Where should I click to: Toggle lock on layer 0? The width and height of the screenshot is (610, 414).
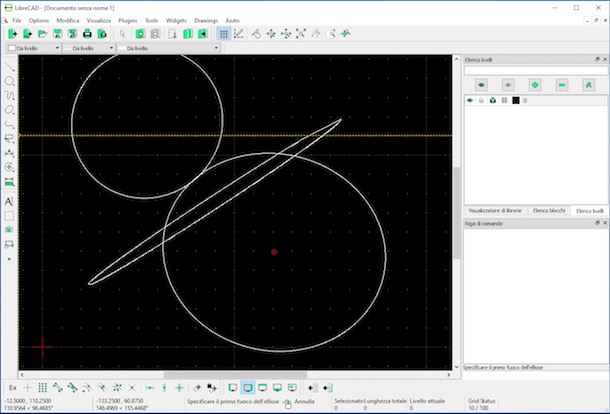[481, 101]
